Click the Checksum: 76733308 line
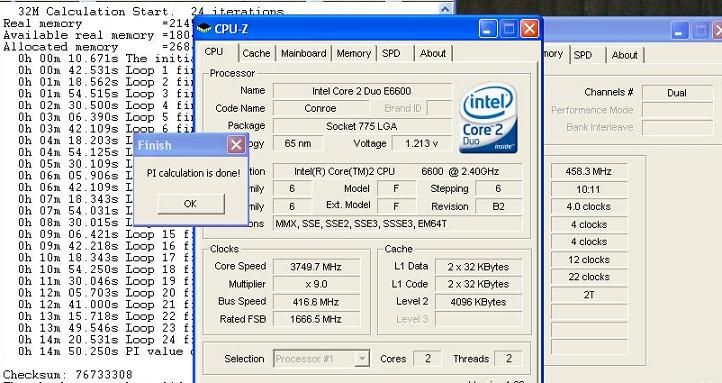The width and height of the screenshot is (722, 383). click(x=68, y=374)
